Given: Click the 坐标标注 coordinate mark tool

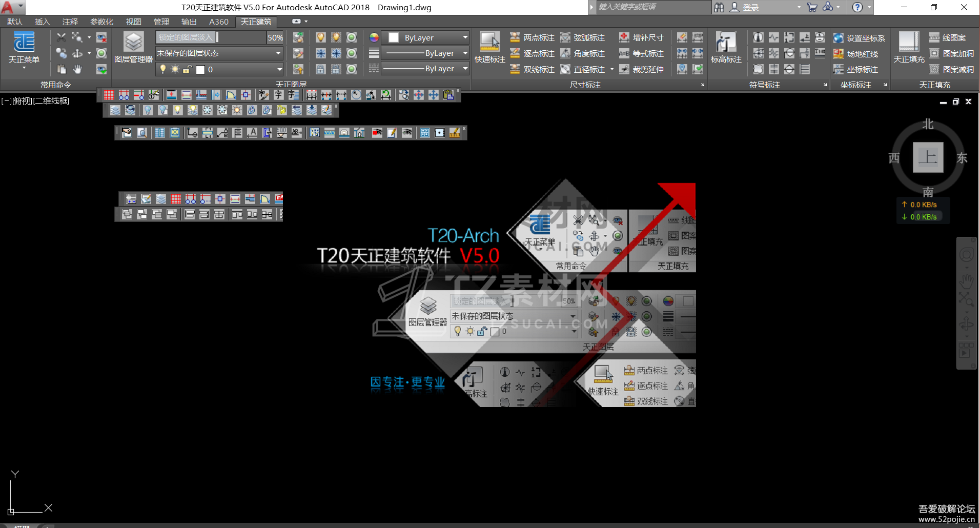Looking at the screenshot, I should [x=855, y=69].
